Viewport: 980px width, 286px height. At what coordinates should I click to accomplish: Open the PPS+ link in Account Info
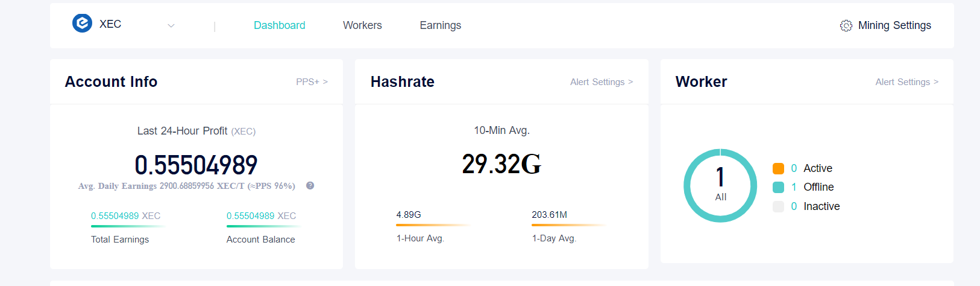312,81
